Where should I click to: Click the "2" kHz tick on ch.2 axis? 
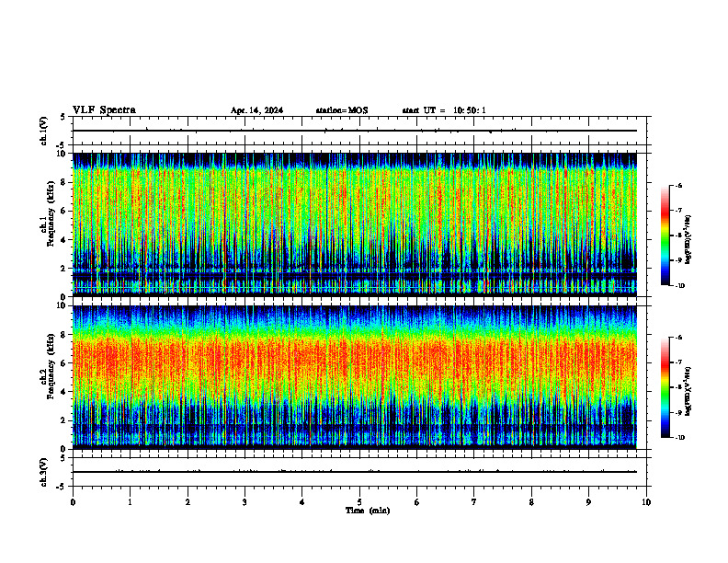[64, 420]
